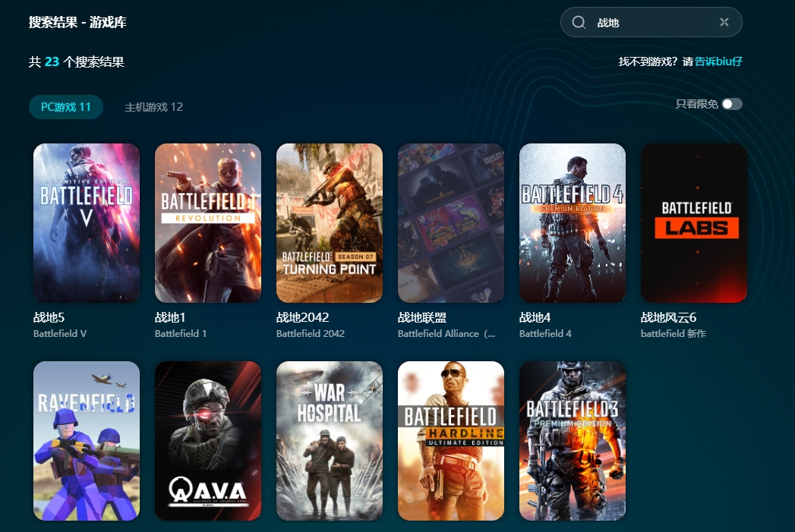Clear the search box text
Image resolution: width=795 pixels, height=532 pixels.
[724, 23]
